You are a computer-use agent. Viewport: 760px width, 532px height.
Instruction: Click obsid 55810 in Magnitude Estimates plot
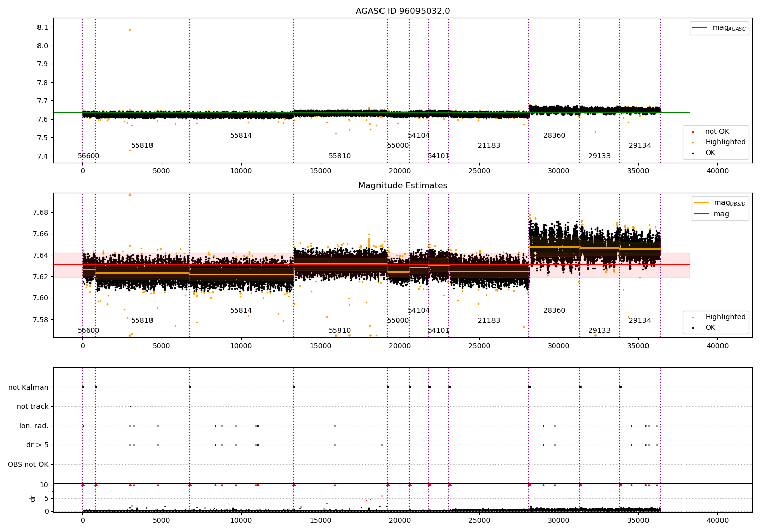click(340, 331)
